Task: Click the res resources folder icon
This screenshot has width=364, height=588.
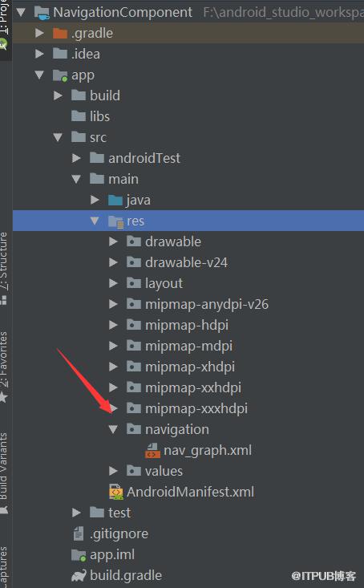Action: click(x=115, y=221)
